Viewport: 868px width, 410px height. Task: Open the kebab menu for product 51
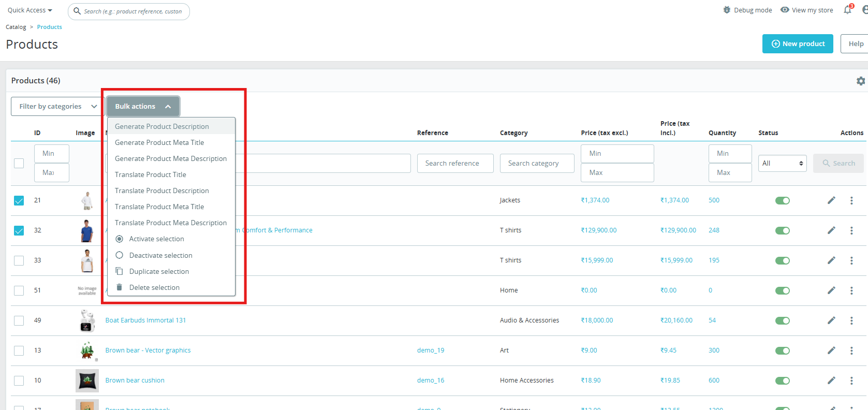coord(851,290)
